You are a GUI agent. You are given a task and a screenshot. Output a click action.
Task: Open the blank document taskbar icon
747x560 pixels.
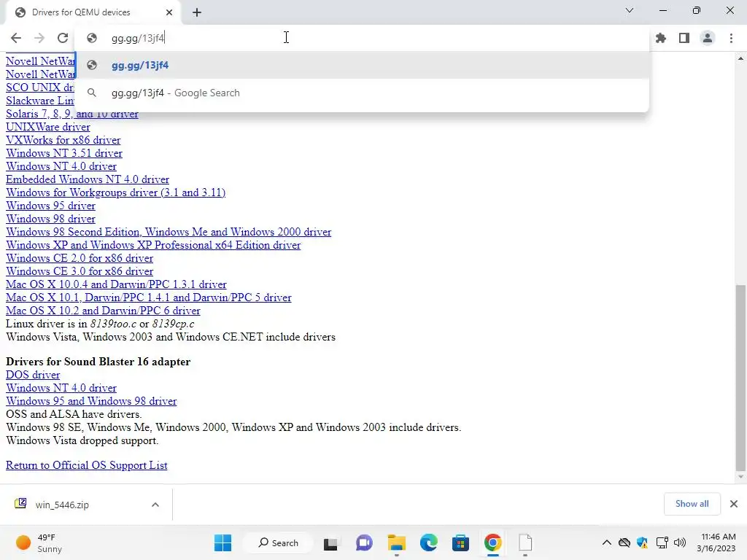525,542
